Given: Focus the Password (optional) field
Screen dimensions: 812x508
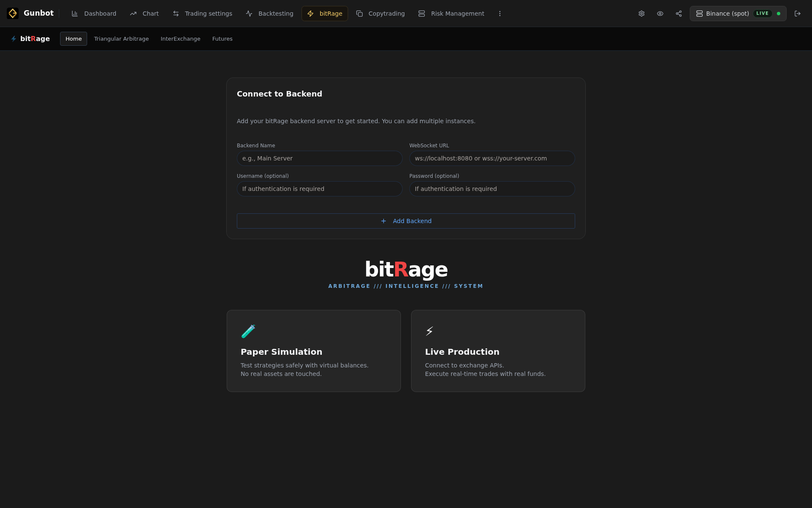Looking at the screenshot, I should pyautogui.click(x=492, y=189).
